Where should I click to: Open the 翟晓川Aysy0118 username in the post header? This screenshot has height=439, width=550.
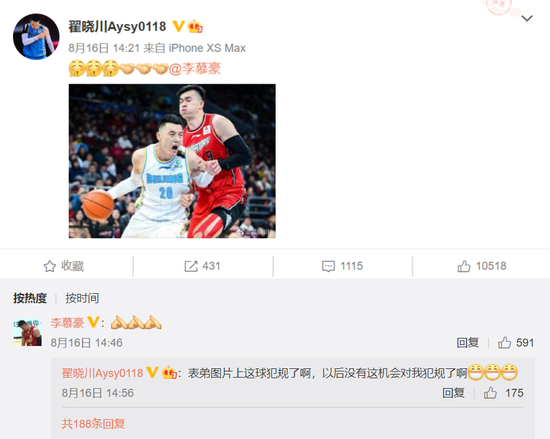pyautogui.click(x=117, y=27)
